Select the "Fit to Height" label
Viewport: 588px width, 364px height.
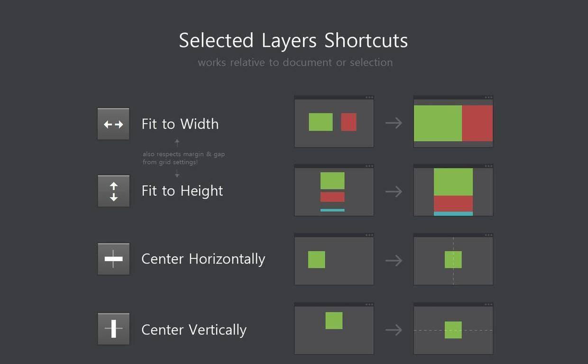[182, 191]
